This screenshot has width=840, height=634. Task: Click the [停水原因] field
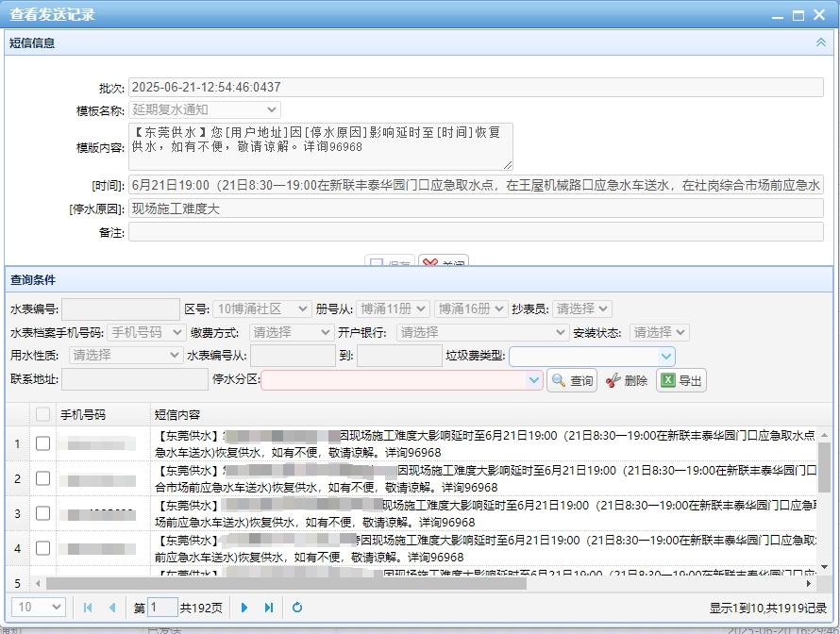pyautogui.click(x=476, y=209)
